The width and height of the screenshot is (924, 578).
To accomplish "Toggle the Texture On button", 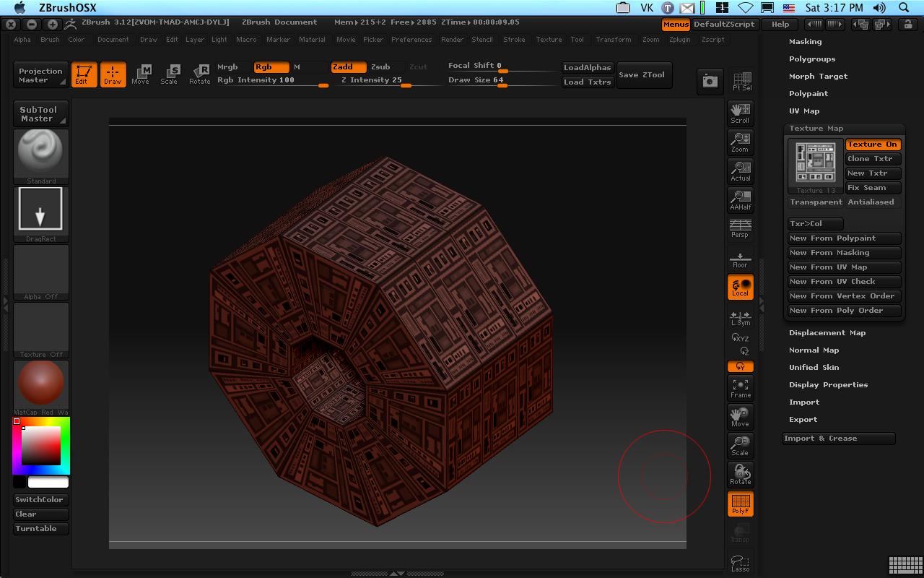I will tap(873, 144).
